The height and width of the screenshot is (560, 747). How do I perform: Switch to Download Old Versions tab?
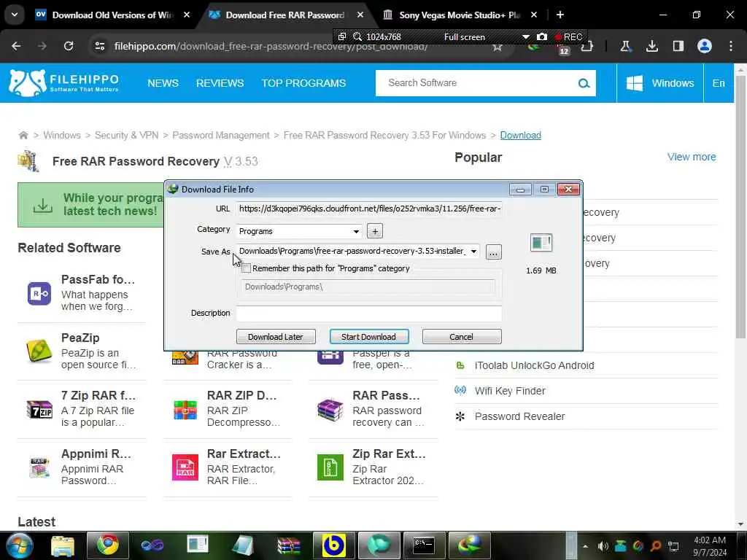[x=112, y=15]
